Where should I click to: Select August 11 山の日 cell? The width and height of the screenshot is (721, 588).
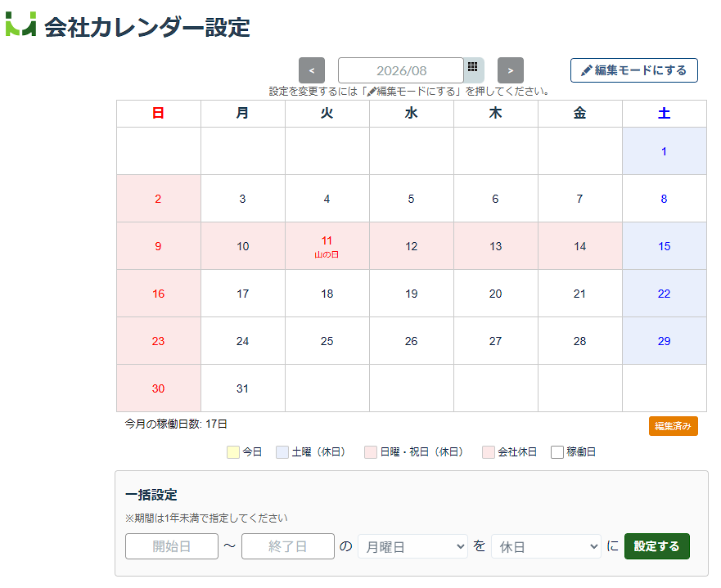[327, 246]
